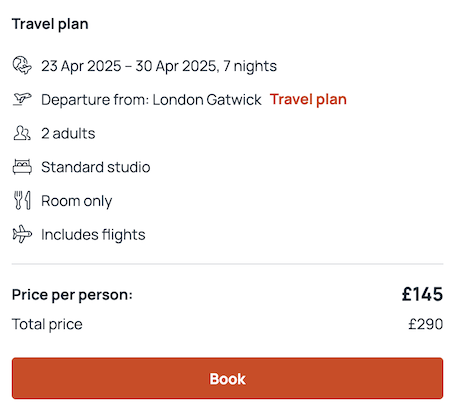Click Departure from: London Gatwick text
This screenshot has height=411, width=454.
coord(151,100)
